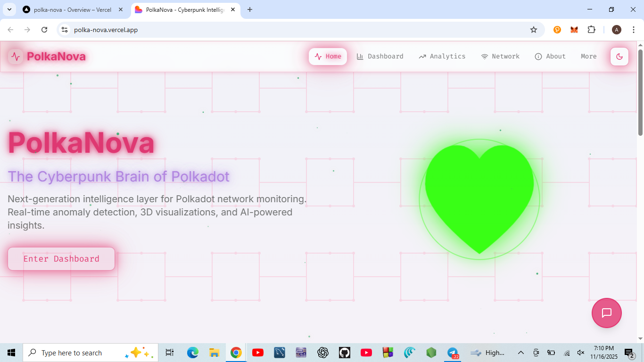
Task: Click the heading The Cyberpunk Brain of Polkadot
Action: [x=119, y=176]
